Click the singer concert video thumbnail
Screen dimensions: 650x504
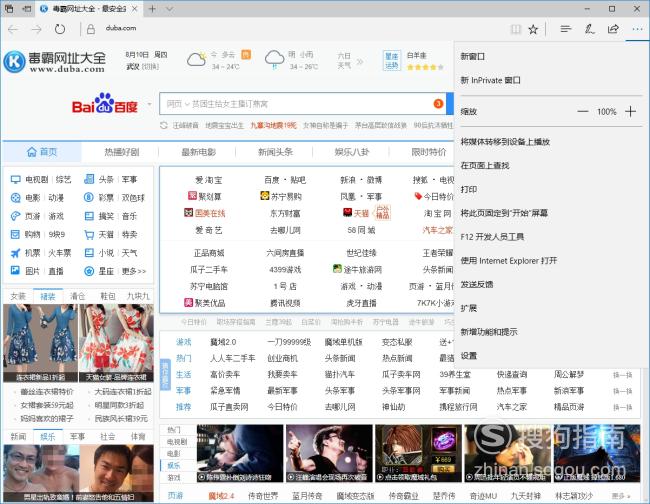pos(329,453)
